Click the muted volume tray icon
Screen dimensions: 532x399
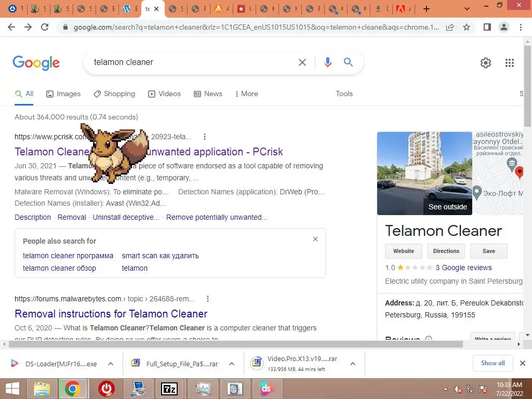tap(458, 389)
